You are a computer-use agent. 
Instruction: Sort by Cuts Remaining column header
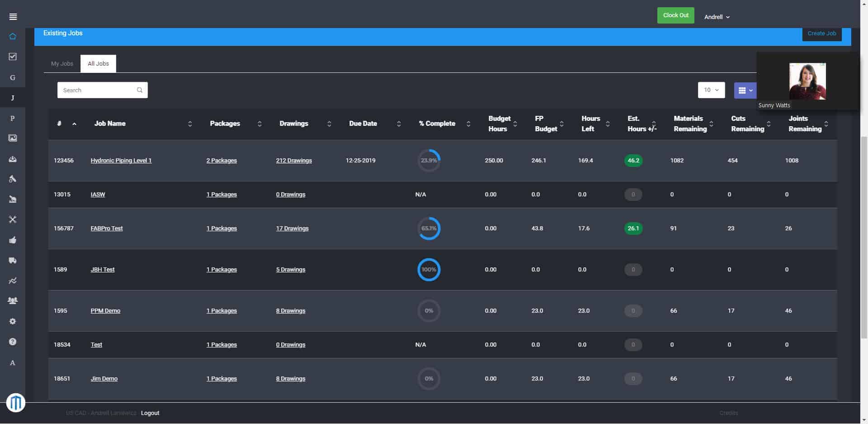[751, 124]
